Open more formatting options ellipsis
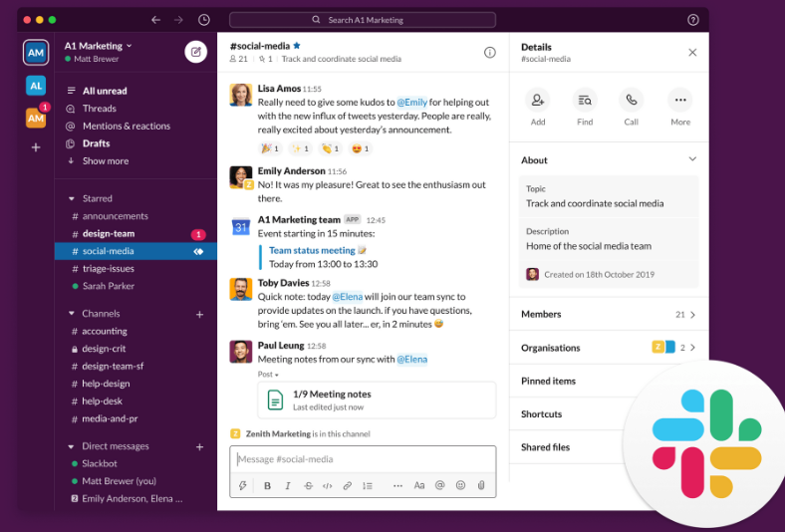Viewport: 785px width, 532px height. click(398, 485)
